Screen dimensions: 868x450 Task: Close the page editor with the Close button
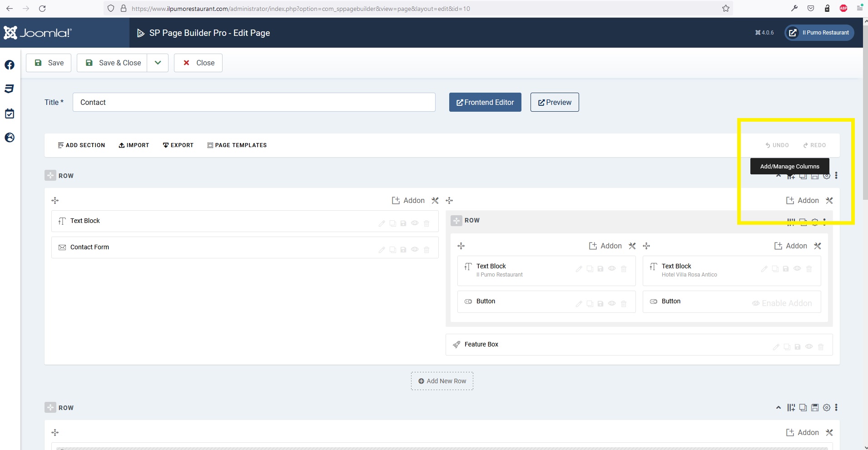pyautogui.click(x=198, y=63)
